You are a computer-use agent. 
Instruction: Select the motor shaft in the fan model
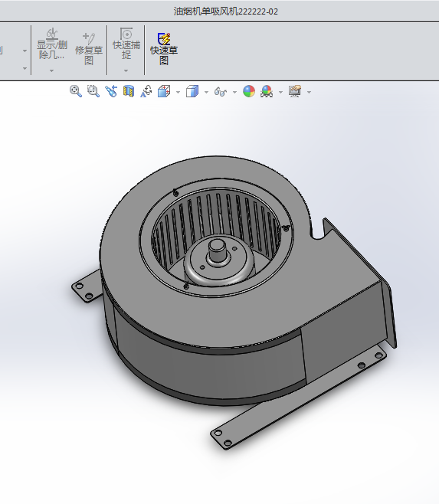218,250
